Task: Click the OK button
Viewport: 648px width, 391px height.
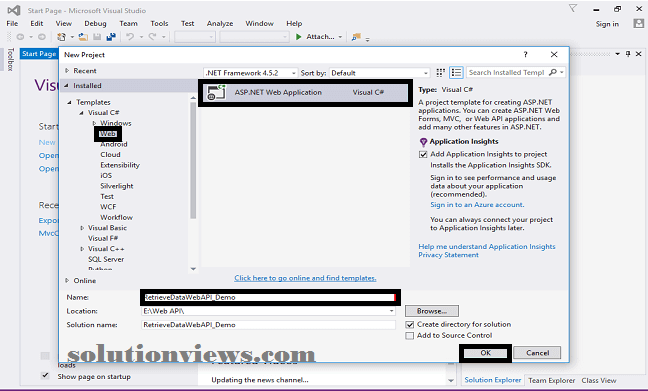Action: coord(486,353)
